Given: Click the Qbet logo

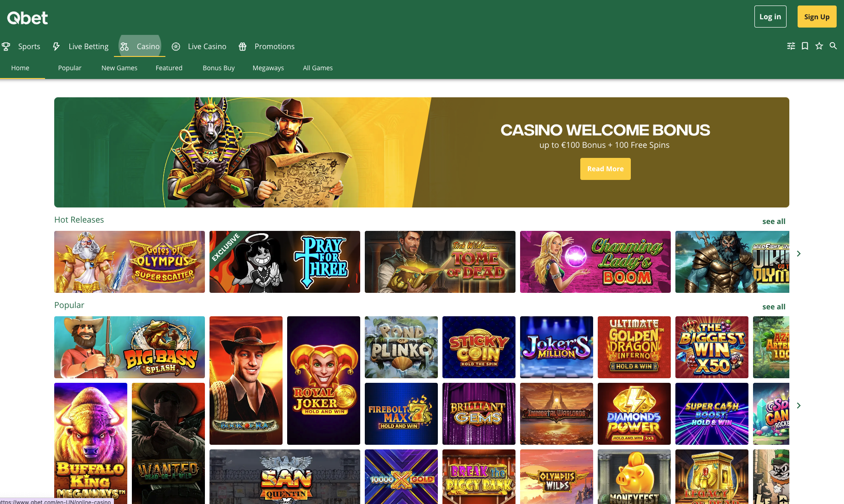Looking at the screenshot, I should point(28,17).
